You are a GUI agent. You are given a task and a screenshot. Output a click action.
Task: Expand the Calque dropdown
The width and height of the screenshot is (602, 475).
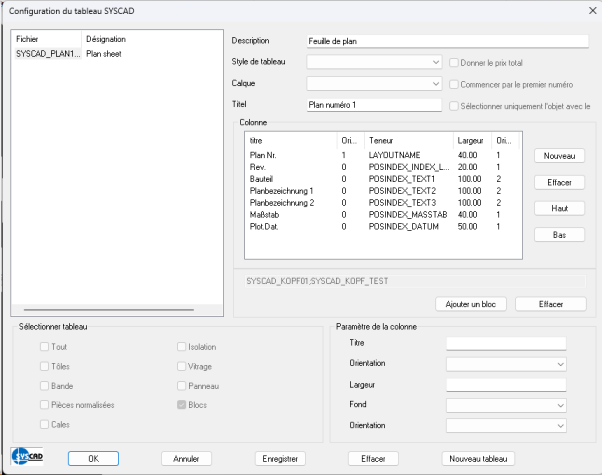tap(374, 83)
